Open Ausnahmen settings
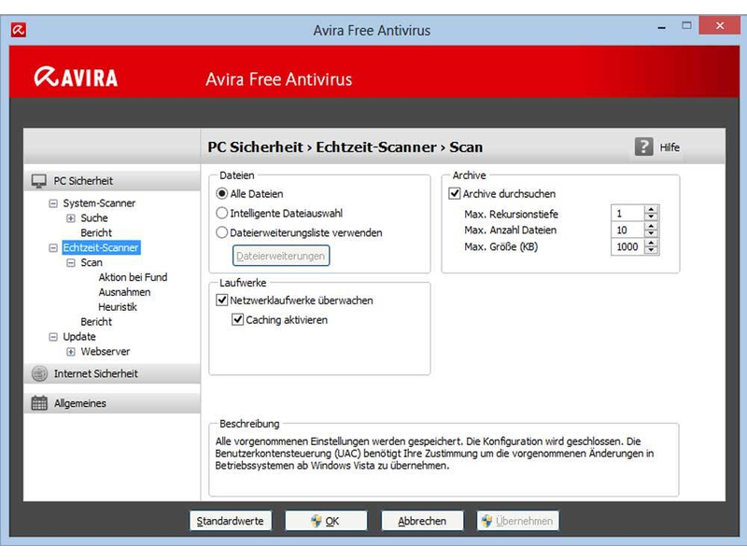This screenshot has width=747, height=560. (124, 292)
